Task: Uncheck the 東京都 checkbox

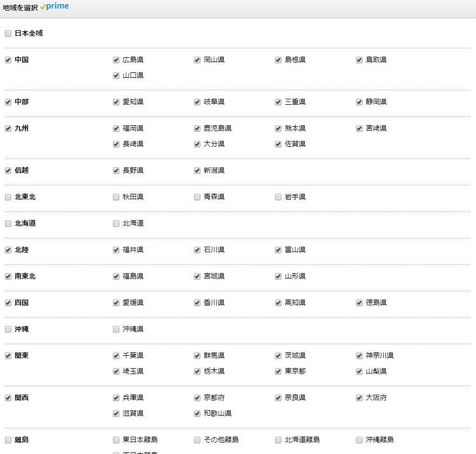Action: (278, 371)
